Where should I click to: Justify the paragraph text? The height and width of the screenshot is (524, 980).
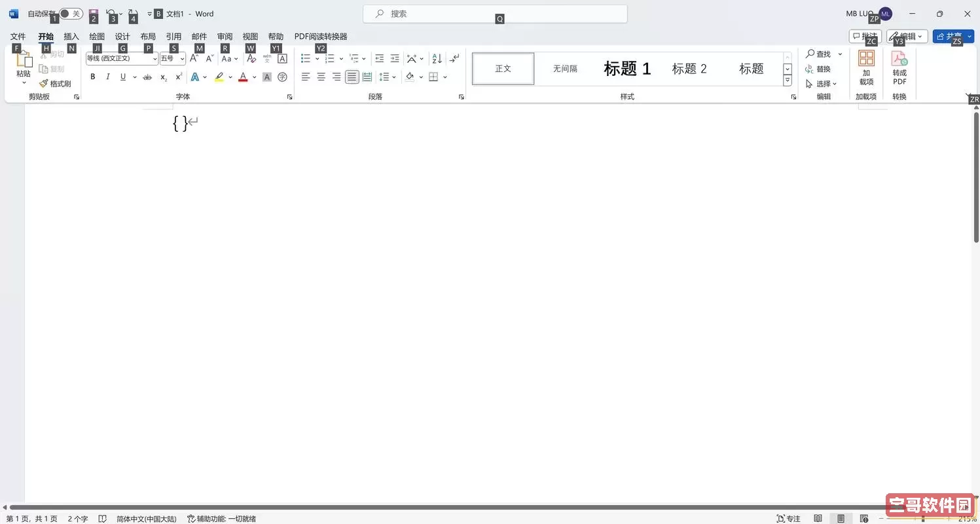pyautogui.click(x=352, y=77)
